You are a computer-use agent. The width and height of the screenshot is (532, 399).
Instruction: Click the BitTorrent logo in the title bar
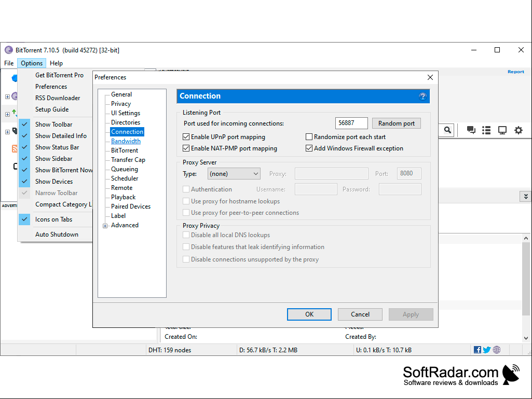pyautogui.click(x=9, y=50)
